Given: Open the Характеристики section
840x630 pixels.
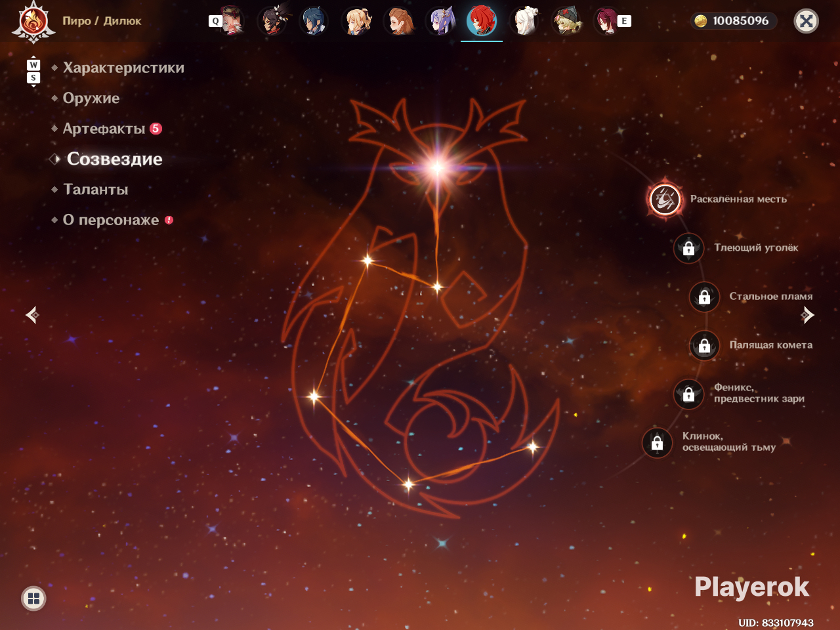Looking at the screenshot, I should [123, 68].
